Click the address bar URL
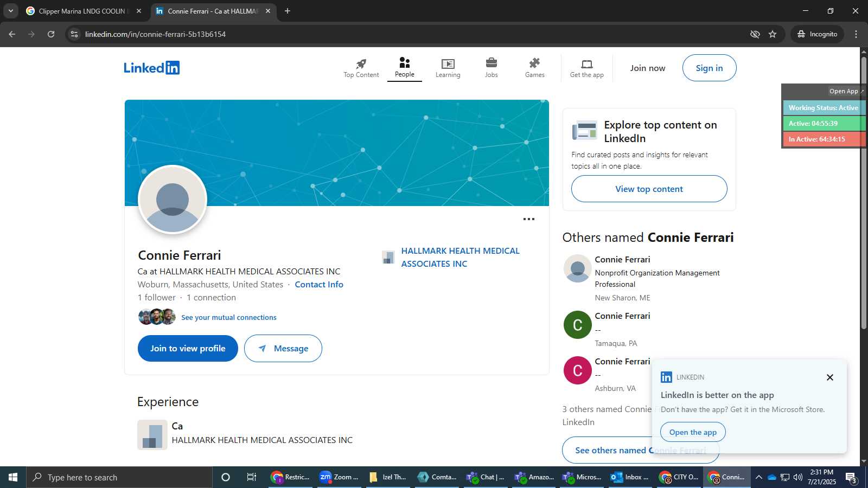The image size is (868, 488). click(155, 34)
